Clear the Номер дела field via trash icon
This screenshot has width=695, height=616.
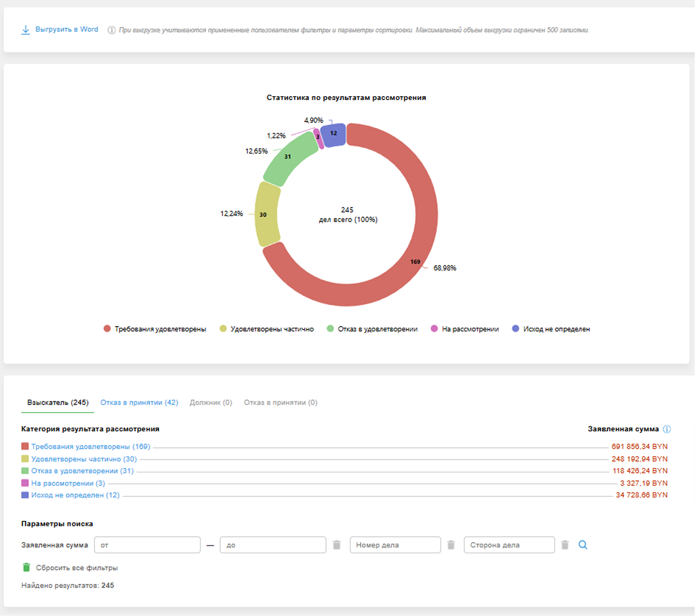click(x=451, y=545)
